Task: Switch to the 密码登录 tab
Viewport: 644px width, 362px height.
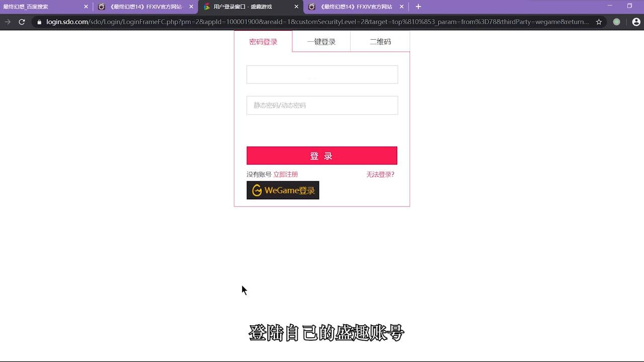Action: (x=263, y=42)
